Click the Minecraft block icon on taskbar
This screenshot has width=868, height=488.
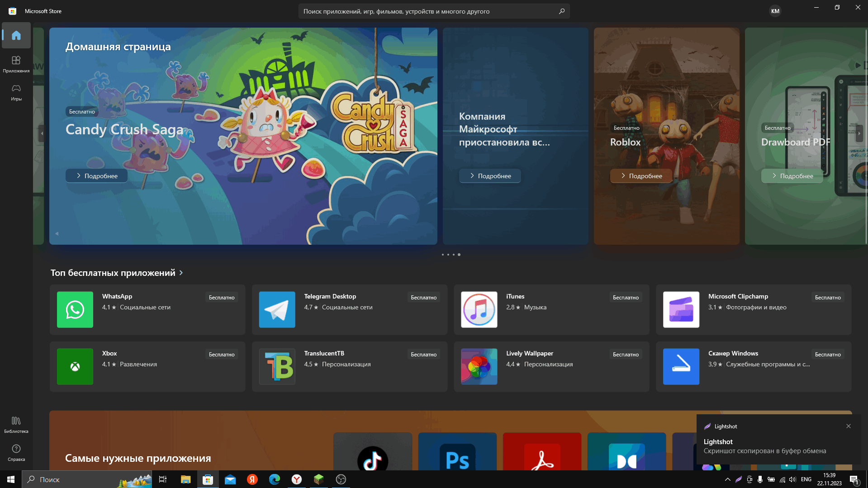(319, 479)
